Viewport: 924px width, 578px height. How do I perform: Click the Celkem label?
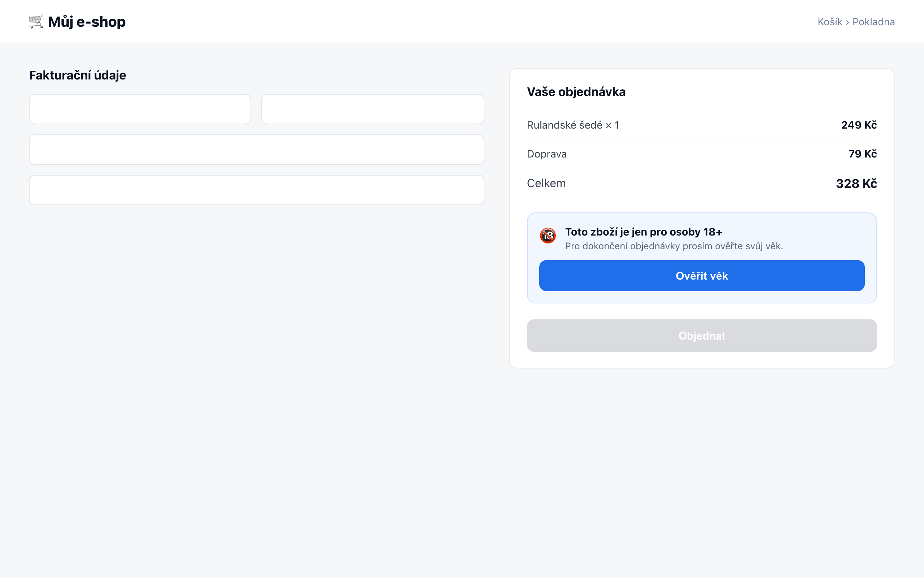pos(546,184)
